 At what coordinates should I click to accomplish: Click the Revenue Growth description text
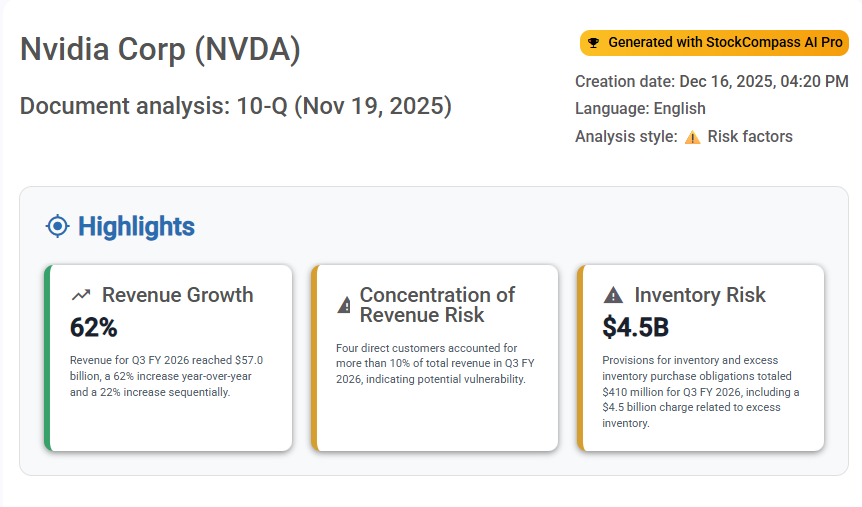[167, 376]
